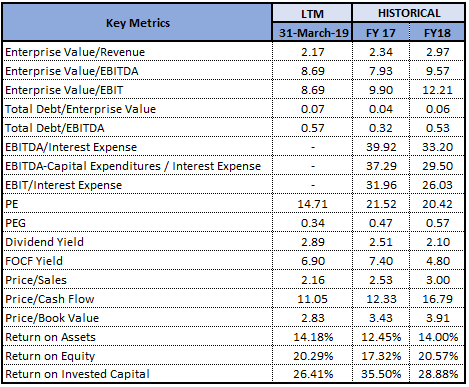Screen dimensions: 469x387
Task: Click the Enterprise Value/Revenue row label
Action: pos(75,52)
